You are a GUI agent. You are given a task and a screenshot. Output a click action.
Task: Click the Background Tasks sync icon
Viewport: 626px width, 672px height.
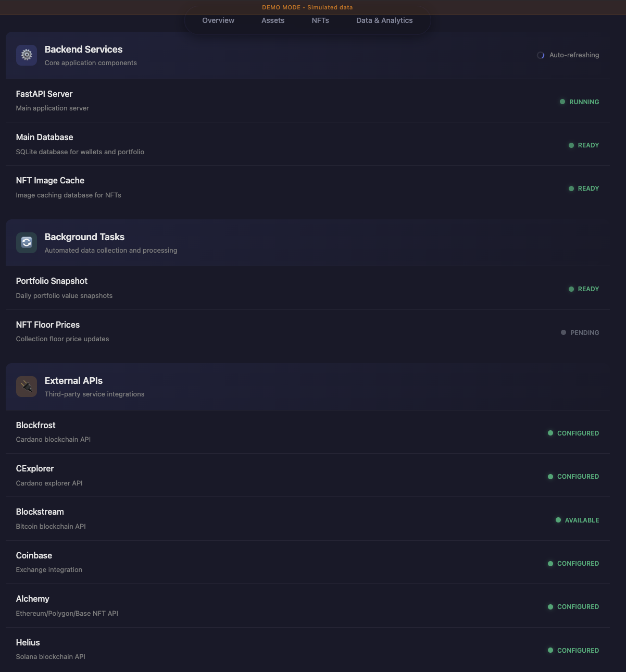pyautogui.click(x=27, y=242)
